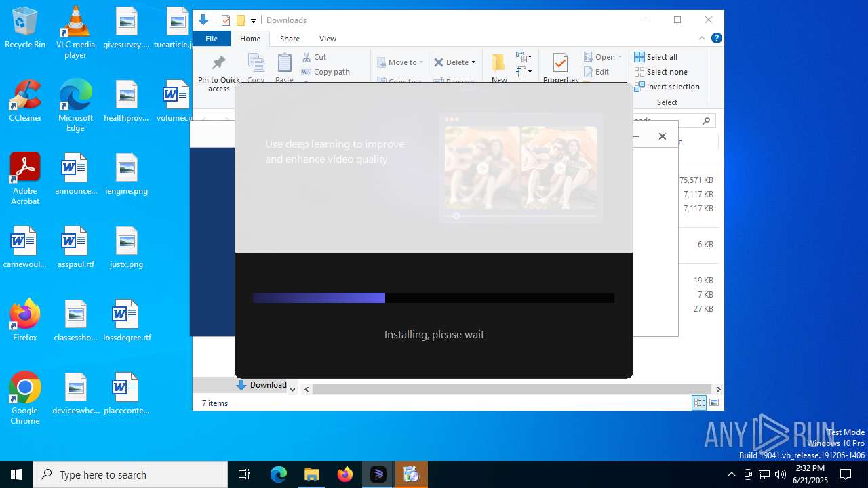This screenshot has width=868, height=488.
Task: Open Recycle Bin on the desktop
Action: [x=25, y=28]
